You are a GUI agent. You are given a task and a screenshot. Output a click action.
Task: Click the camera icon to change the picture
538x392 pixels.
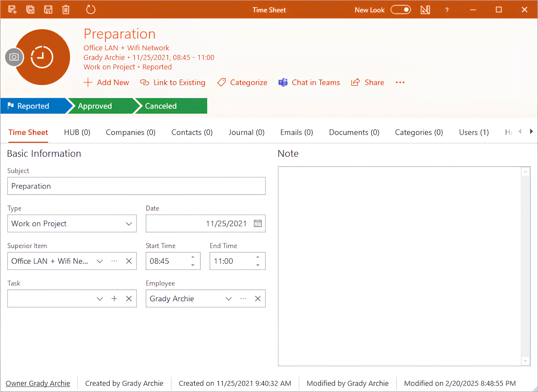click(x=14, y=57)
